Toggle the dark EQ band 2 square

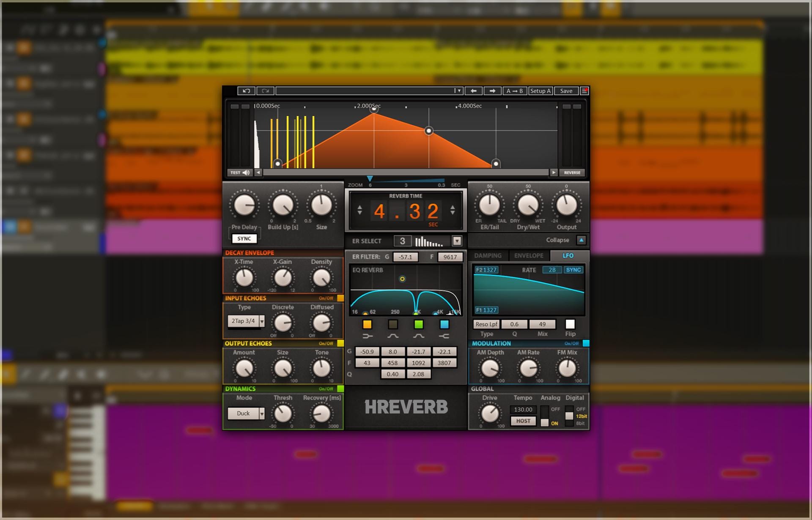(x=393, y=324)
